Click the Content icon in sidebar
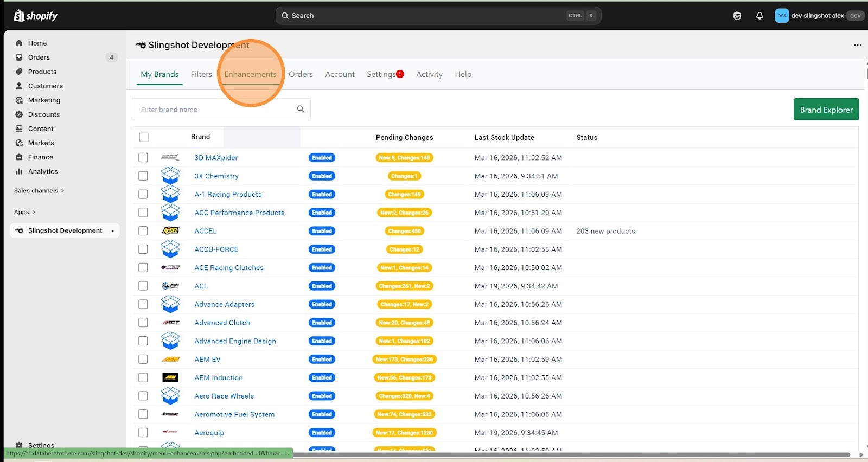Image resolution: width=868 pixels, height=462 pixels. coord(19,129)
